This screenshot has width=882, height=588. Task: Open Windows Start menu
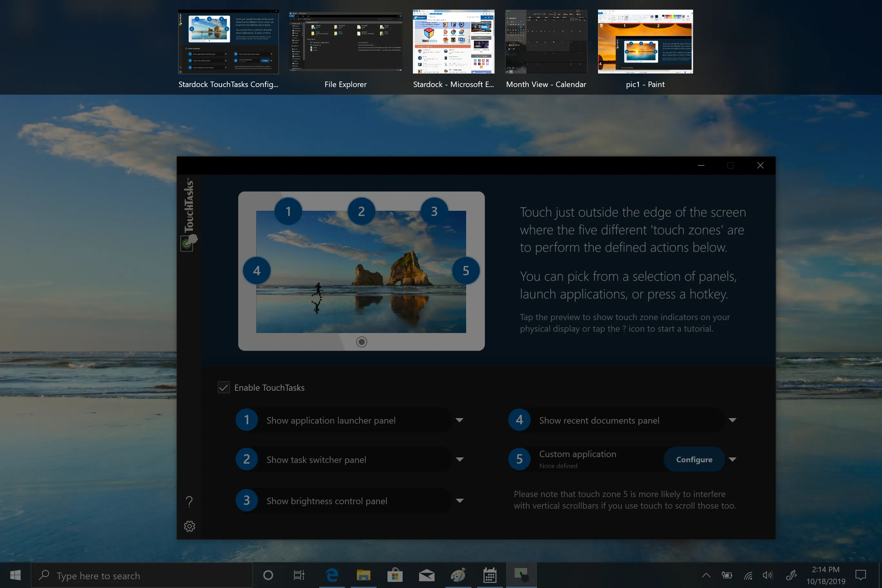click(15, 575)
